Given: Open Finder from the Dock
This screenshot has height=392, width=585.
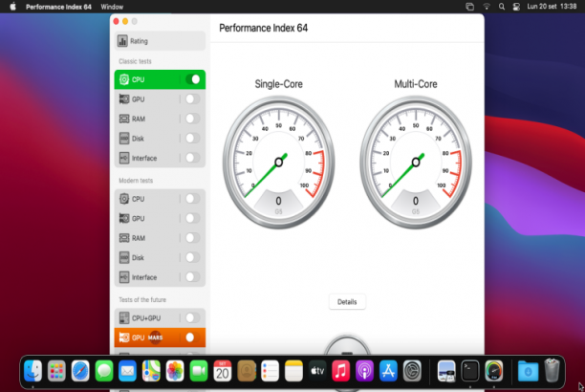Looking at the screenshot, I should pyautogui.click(x=32, y=371).
